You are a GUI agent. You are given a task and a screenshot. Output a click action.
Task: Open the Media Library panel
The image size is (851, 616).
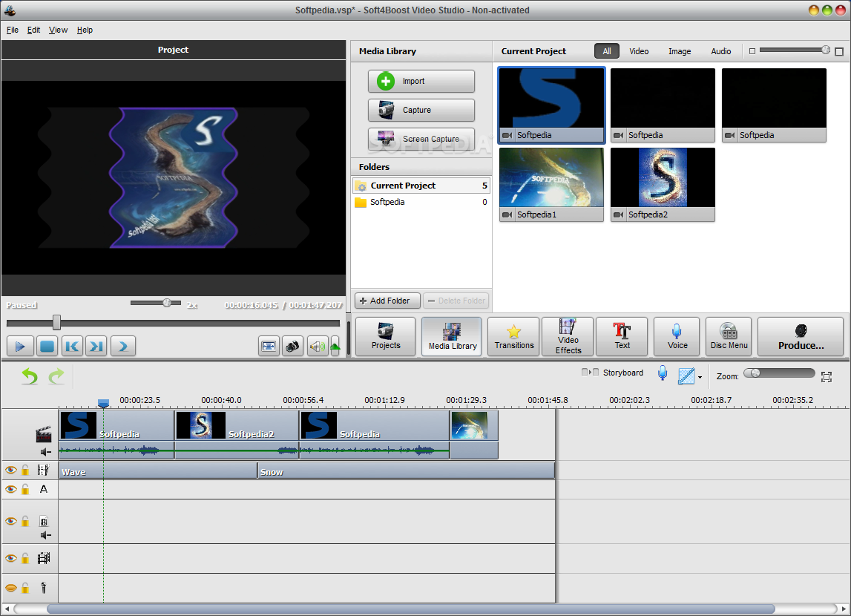click(452, 336)
